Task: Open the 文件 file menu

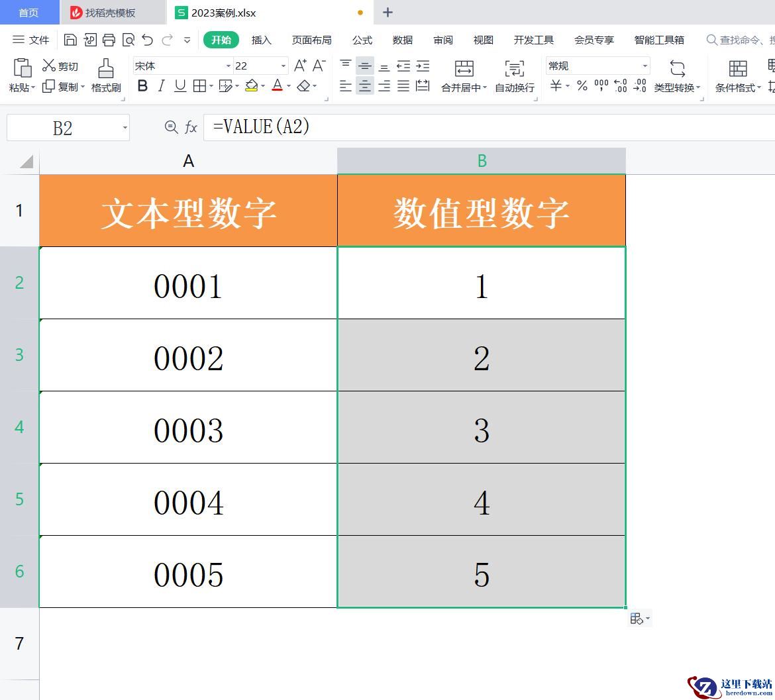Action: pyautogui.click(x=30, y=40)
